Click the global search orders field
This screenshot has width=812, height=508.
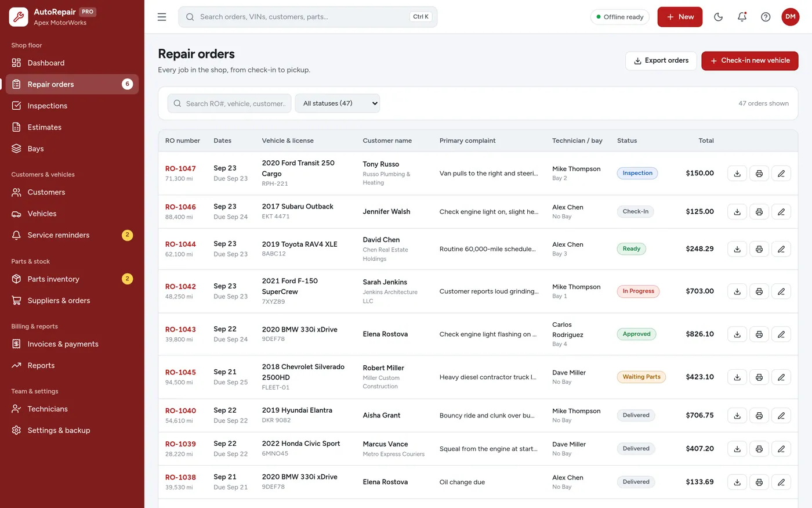(x=307, y=17)
